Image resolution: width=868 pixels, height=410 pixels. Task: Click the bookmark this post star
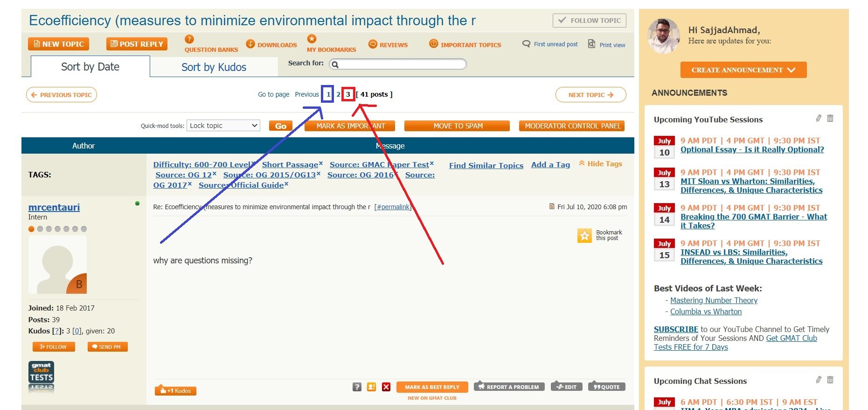point(584,236)
